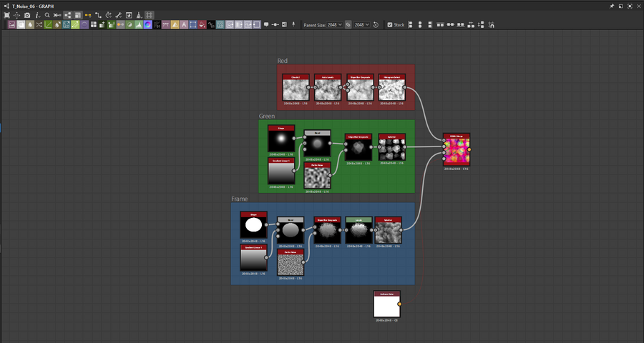This screenshot has width=644, height=343.
Task: Toggle the parent size link lock button
Action: 348,25
